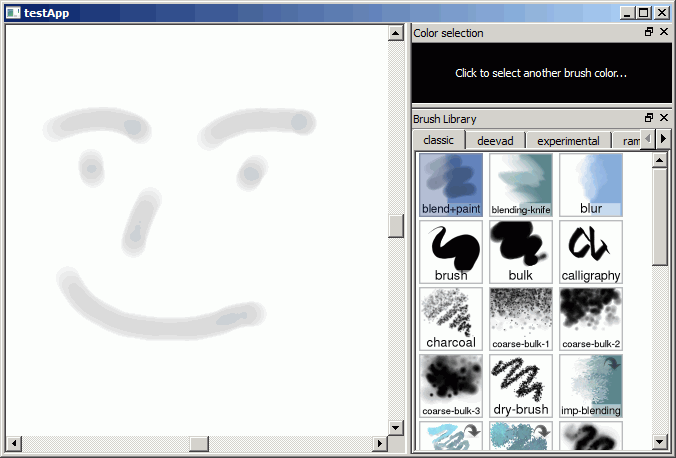Switch to the classic brush tab

tap(438, 140)
